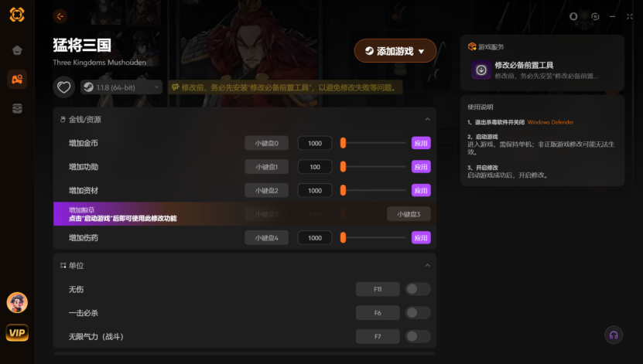Open the user avatar profile
This screenshot has width=643, height=364.
tap(17, 303)
